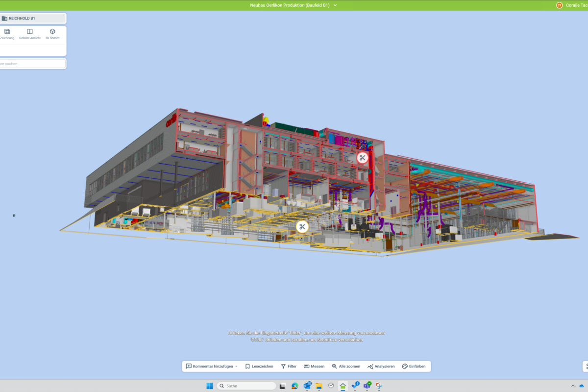Open Lesezeichen bookmarks
Viewport: 588px width, 392px height.
pyautogui.click(x=259, y=367)
